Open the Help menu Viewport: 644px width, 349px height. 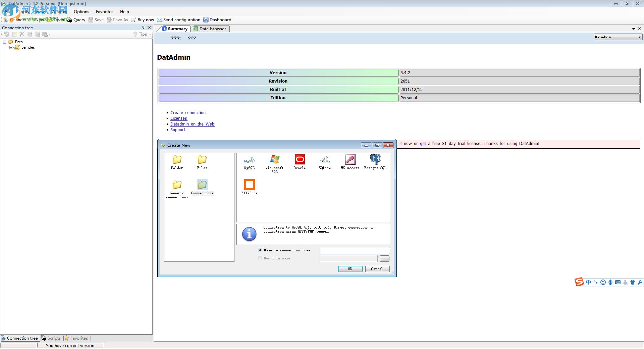(x=124, y=11)
